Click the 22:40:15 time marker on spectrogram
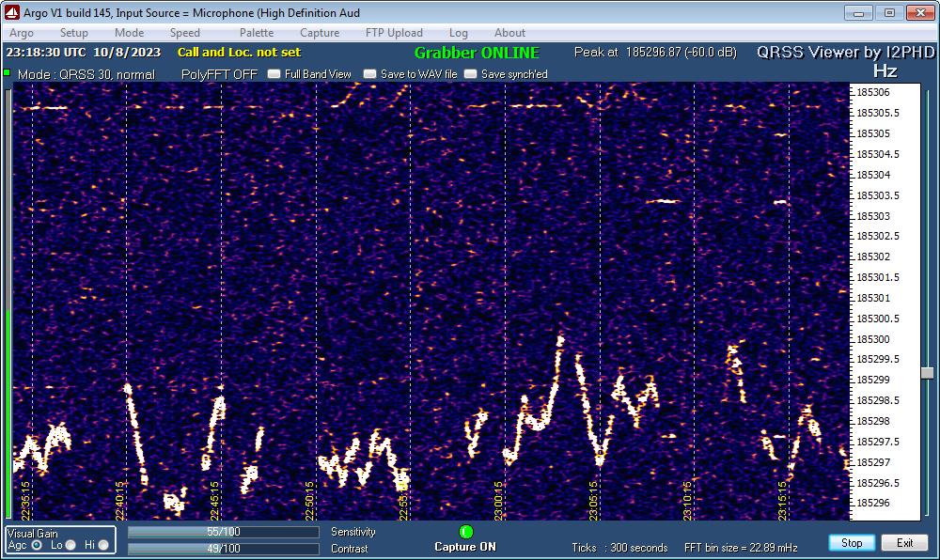Viewport: 940px width, 560px height. point(120,500)
